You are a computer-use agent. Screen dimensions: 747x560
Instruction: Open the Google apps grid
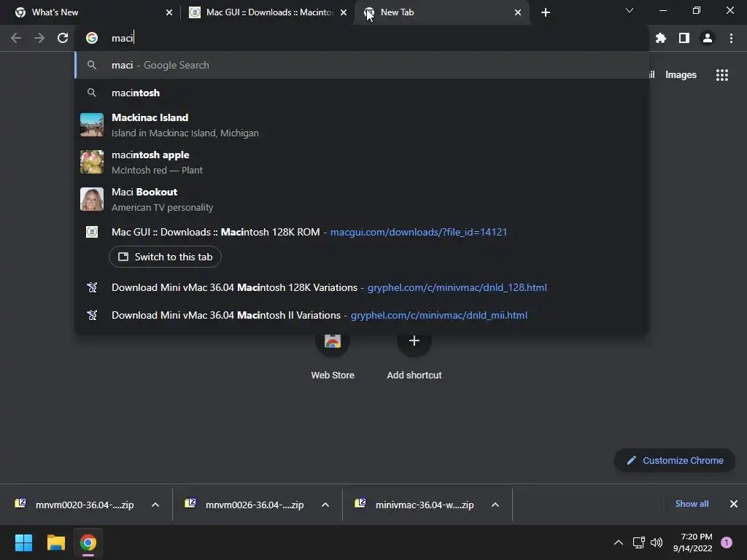721,75
